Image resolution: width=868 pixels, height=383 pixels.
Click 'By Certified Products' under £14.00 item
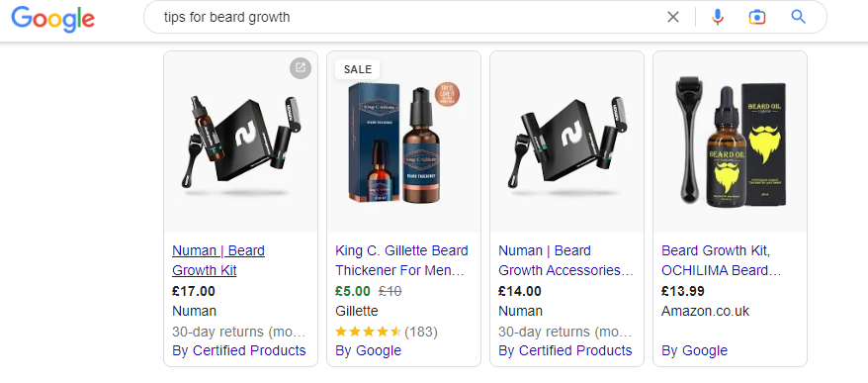565,351
